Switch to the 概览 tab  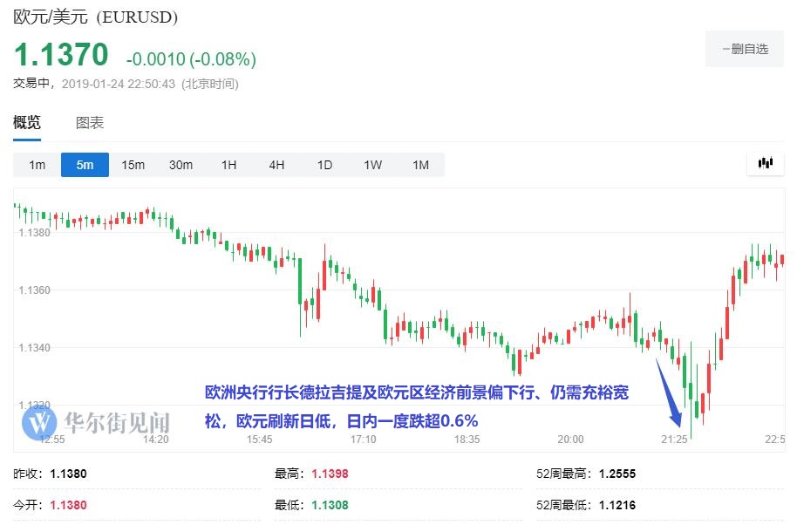[x=27, y=123]
